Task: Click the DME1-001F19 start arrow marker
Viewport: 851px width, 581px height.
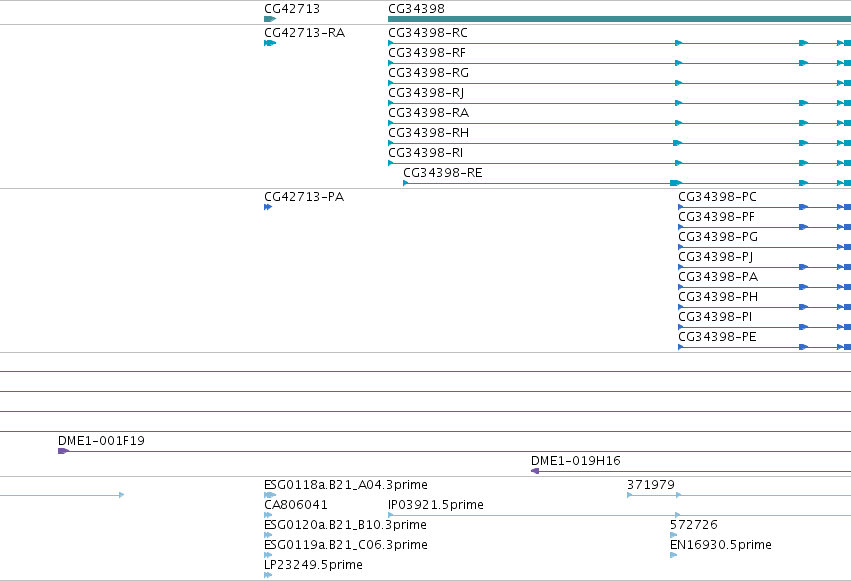Action: (x=63, y=451)
